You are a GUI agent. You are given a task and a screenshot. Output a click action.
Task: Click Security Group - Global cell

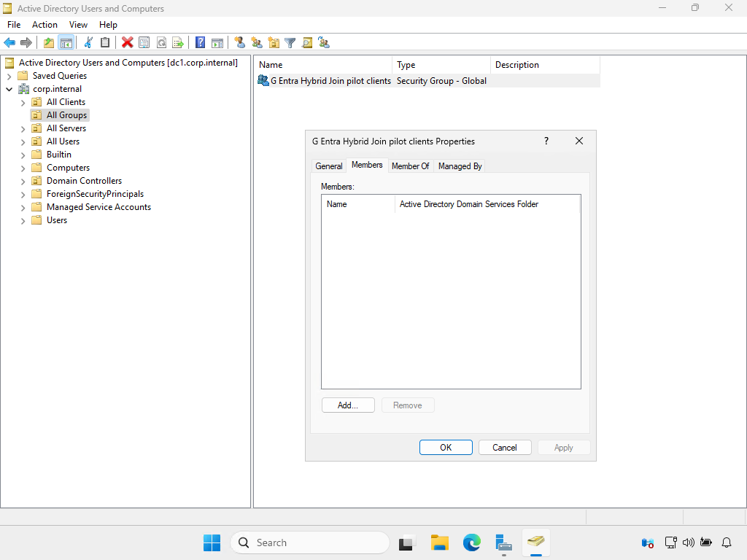441,81
